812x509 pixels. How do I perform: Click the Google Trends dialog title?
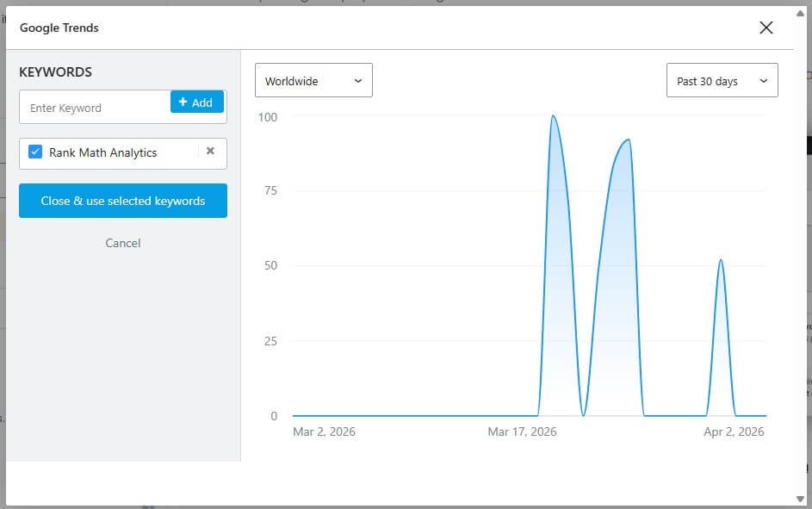(x=59, y=28)
